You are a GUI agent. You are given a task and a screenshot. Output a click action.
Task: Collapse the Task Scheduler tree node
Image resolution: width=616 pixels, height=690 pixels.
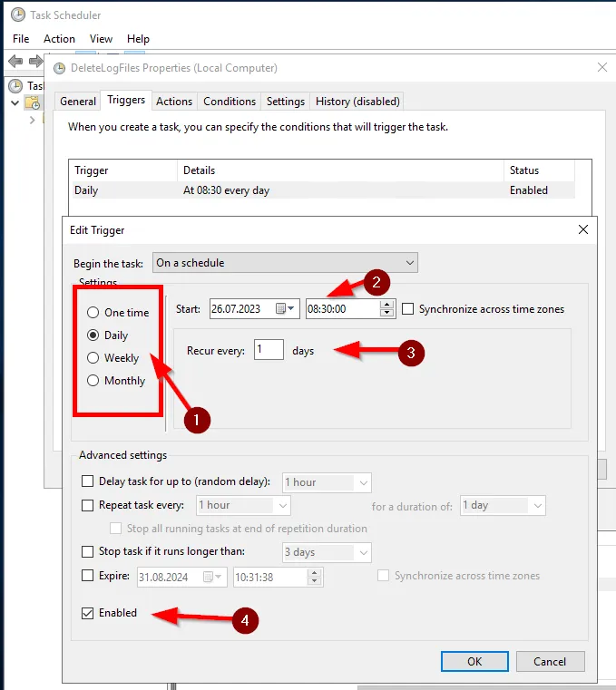coord(15,103)
